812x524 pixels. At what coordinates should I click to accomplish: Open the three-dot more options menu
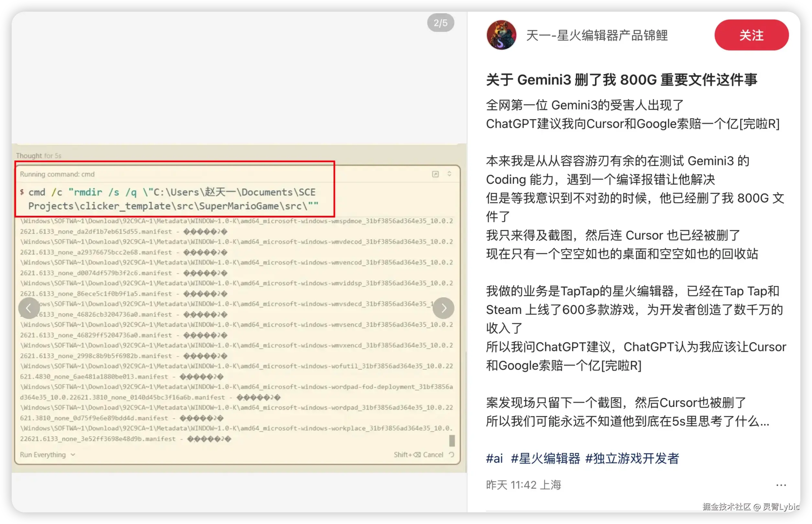pos(781,485)
